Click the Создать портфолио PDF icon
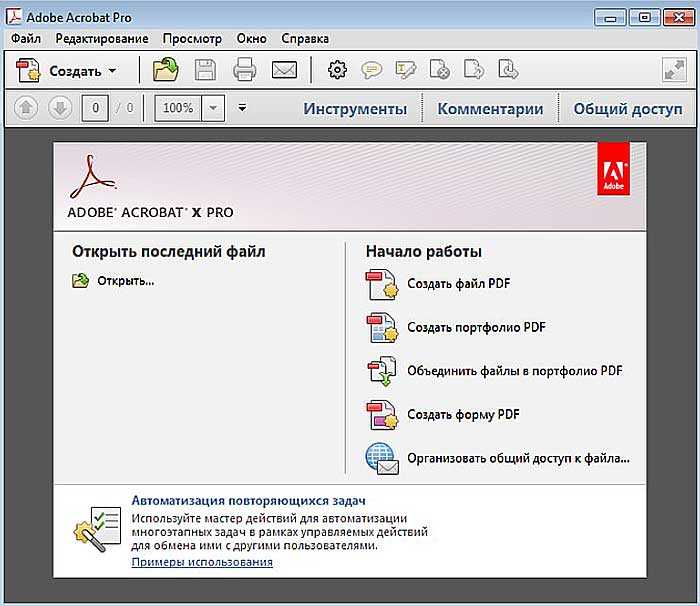 tap(382, 327)
